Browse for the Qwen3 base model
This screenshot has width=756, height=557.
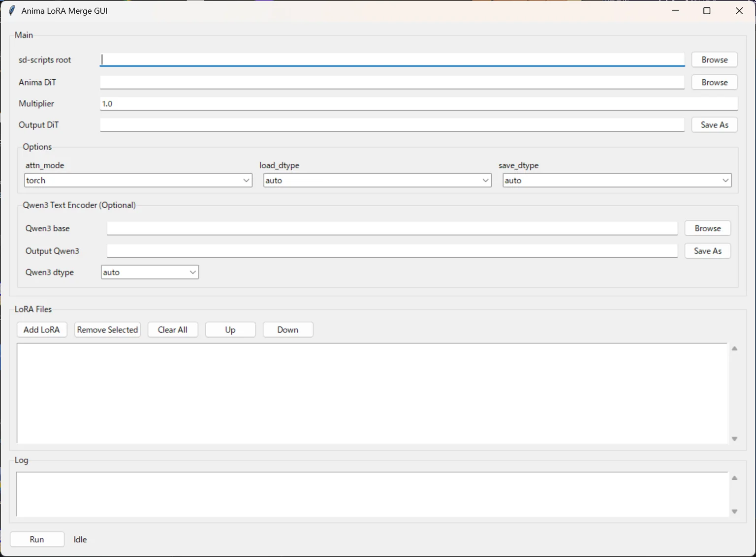pyautogui.click(x=707, y=228)
